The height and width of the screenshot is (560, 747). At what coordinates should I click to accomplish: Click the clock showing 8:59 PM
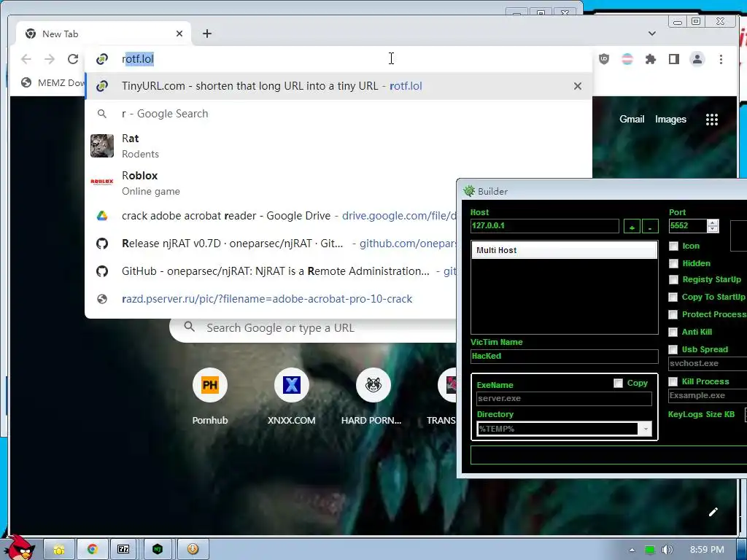click(707, 550)
